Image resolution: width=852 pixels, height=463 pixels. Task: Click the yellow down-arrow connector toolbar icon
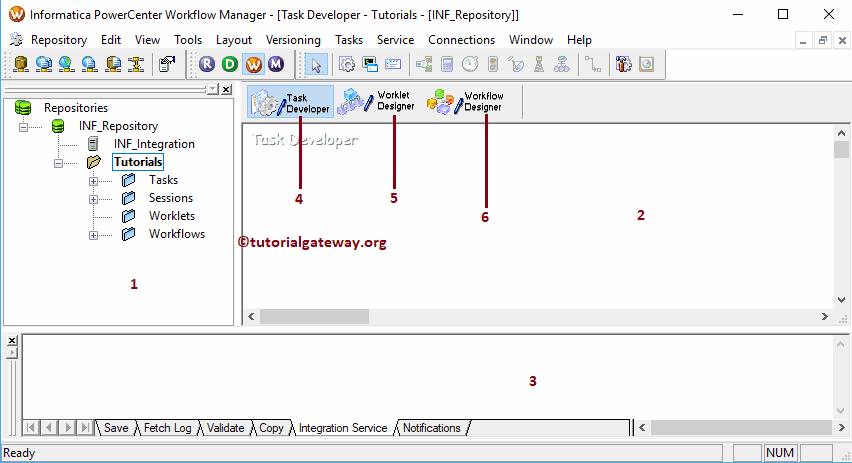(136, 64)
